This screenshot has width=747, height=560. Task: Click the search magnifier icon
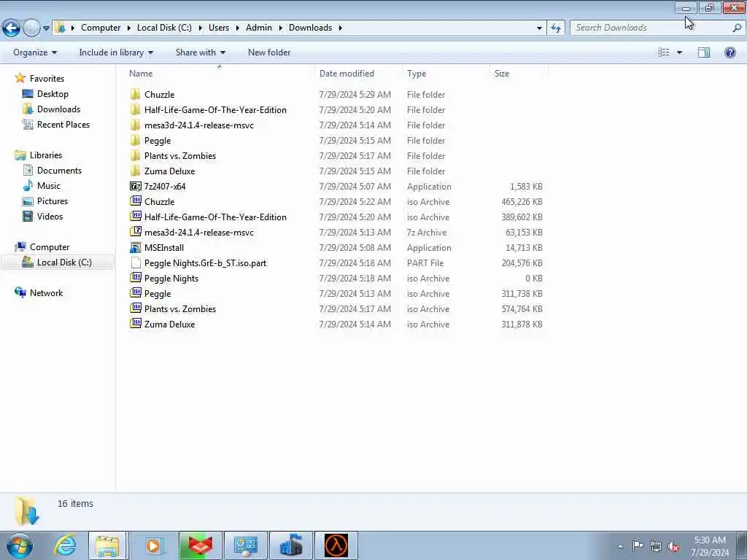coord(737,28)
